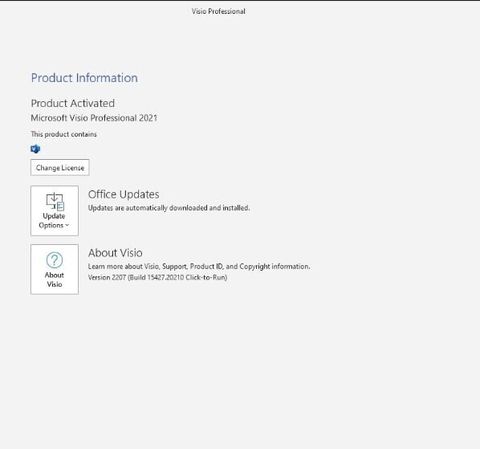The width and height of the screenshot is (480, 449).
Task: Click the About Visio section heading
Action: coord(115,253)
